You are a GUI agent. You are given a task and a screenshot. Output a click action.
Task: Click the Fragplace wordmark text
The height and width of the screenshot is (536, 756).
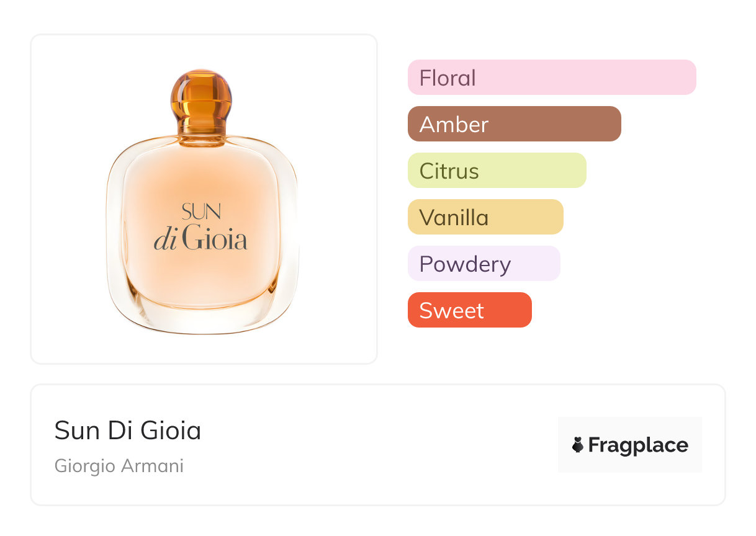(x=638, y=445)
